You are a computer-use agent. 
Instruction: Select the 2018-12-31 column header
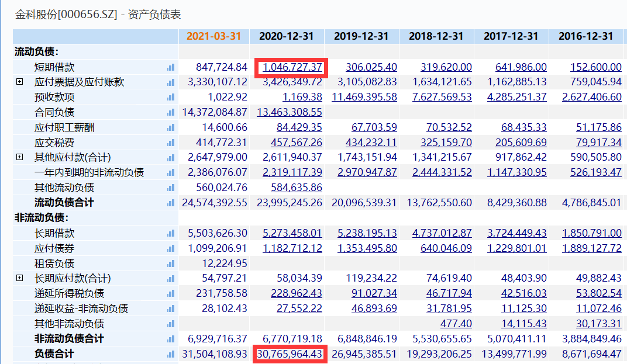click(x=436, y=36)
